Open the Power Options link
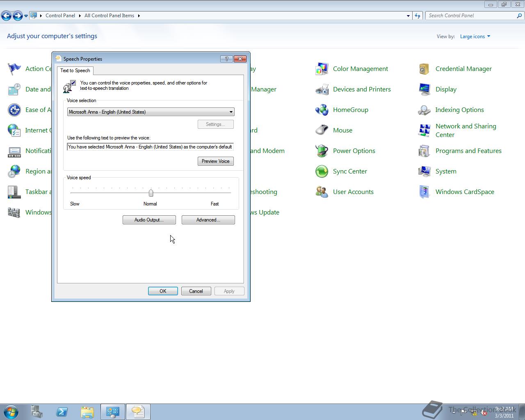525x420 pixels. (x=354, y=151)
